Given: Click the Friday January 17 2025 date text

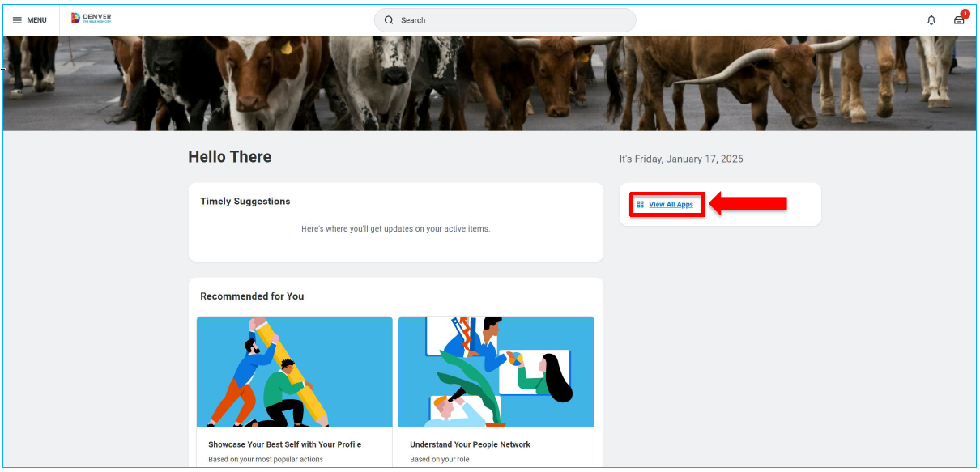Looking at the screenshot, I should pos(681,159).
